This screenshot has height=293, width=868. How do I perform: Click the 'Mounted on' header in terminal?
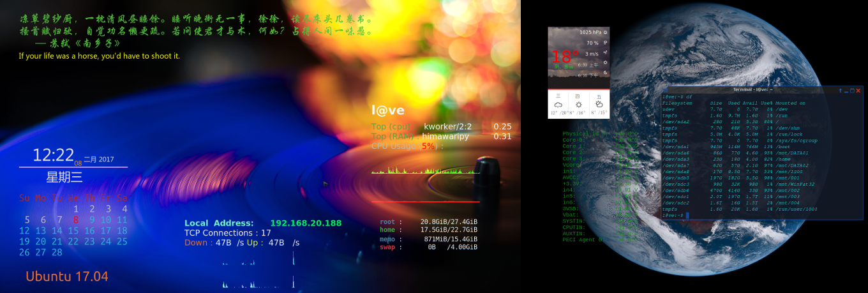pyautogui.click(x=791, y=103)
